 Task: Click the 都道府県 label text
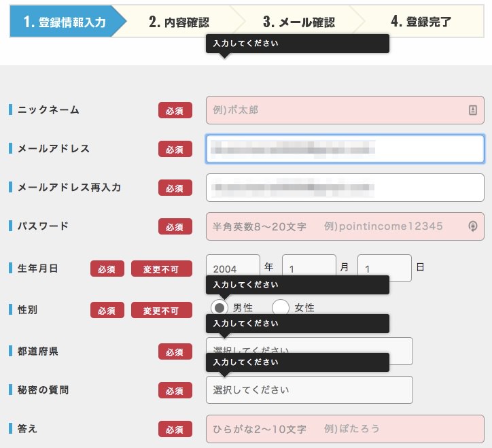click(38, 351)
